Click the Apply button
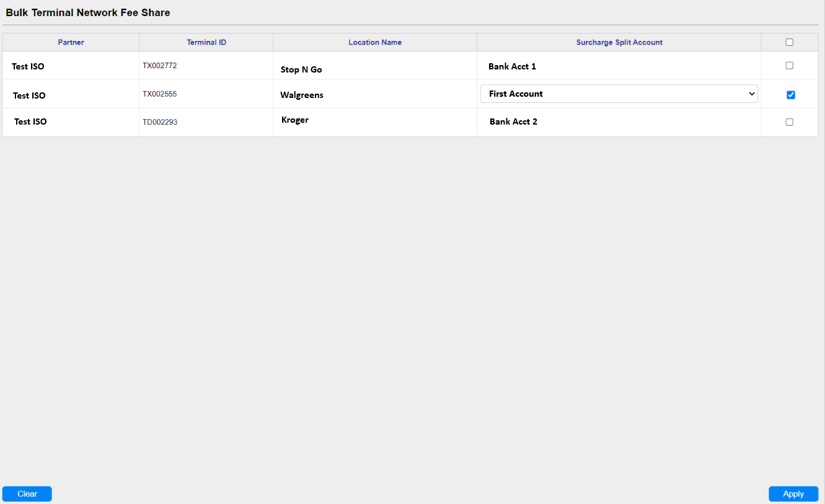 point(793,494)
